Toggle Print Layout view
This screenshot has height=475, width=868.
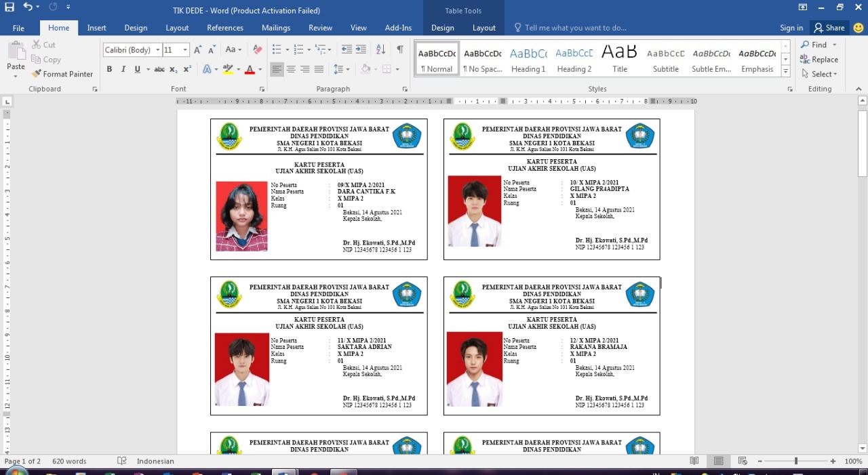pyautogui.click(x=718, y=461)
